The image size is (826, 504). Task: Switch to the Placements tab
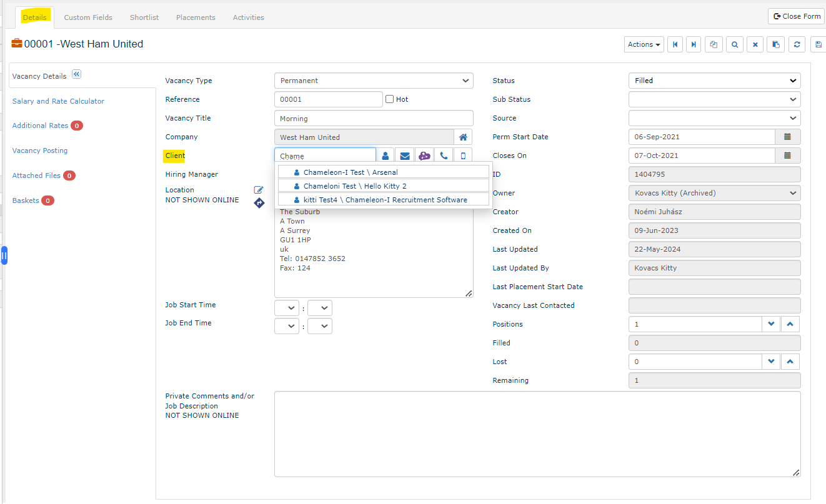tap(196, 17)
